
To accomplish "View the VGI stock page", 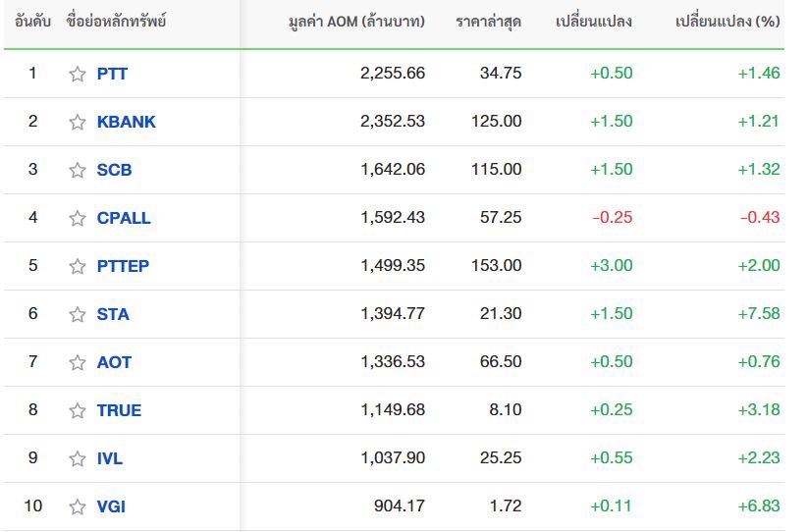I will 112,506.
